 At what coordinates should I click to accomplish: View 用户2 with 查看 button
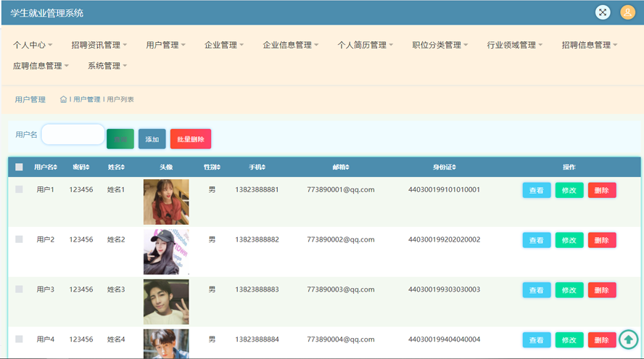[x=537, y=240]
